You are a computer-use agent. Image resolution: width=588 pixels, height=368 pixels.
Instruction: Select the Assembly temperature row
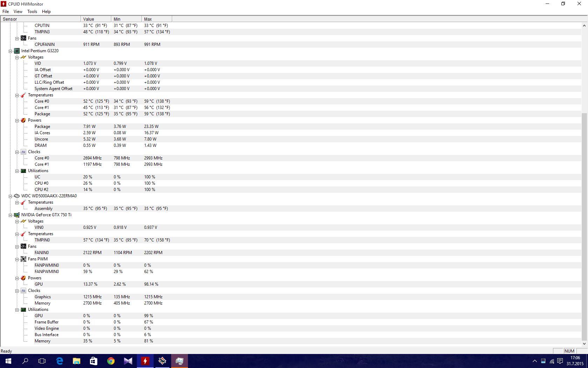pos(290,209)
